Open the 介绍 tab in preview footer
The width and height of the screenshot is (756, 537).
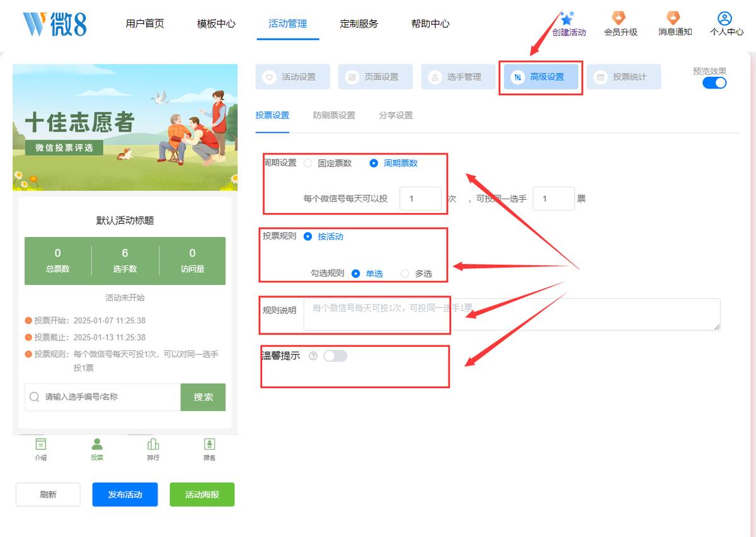tap(40, 449)
